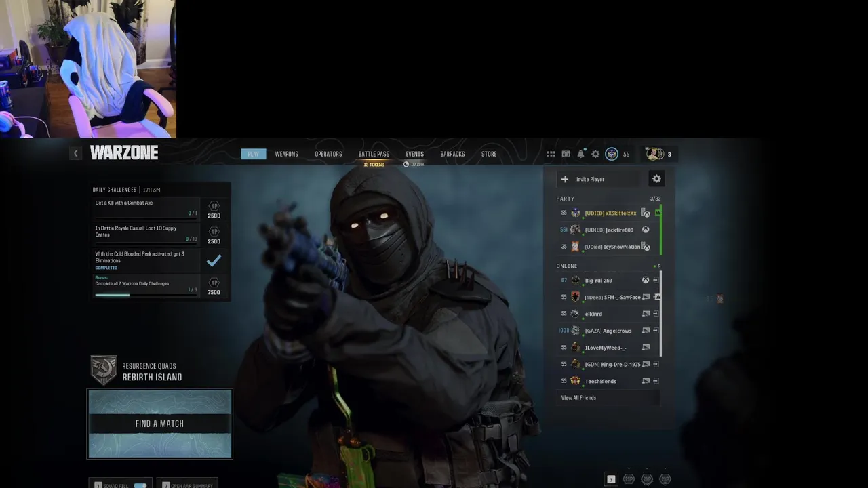This screenshot has height=488, width=868.
Task: Click join arrow icon for King-Dre-D-1975
Action: click(x=656, y=364)
